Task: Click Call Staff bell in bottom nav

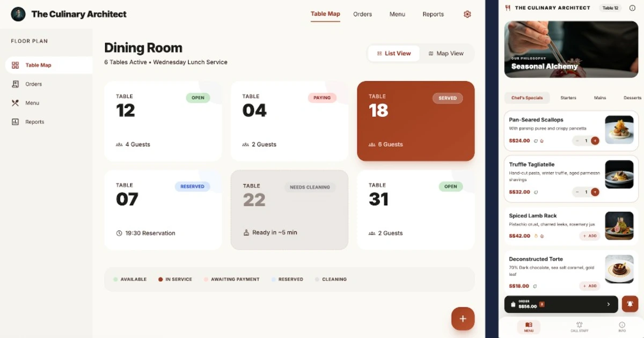Action: [x=579, y=325]
